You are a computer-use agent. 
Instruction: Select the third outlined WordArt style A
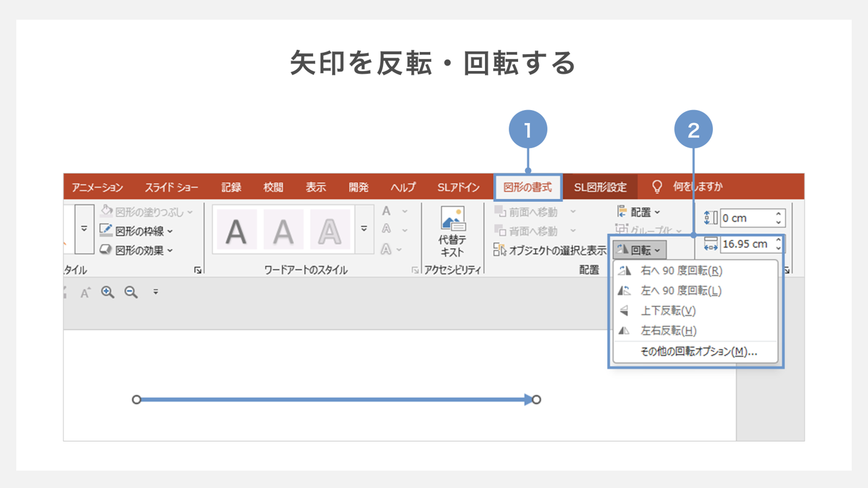pyautogui.click(x=330, y=230)
